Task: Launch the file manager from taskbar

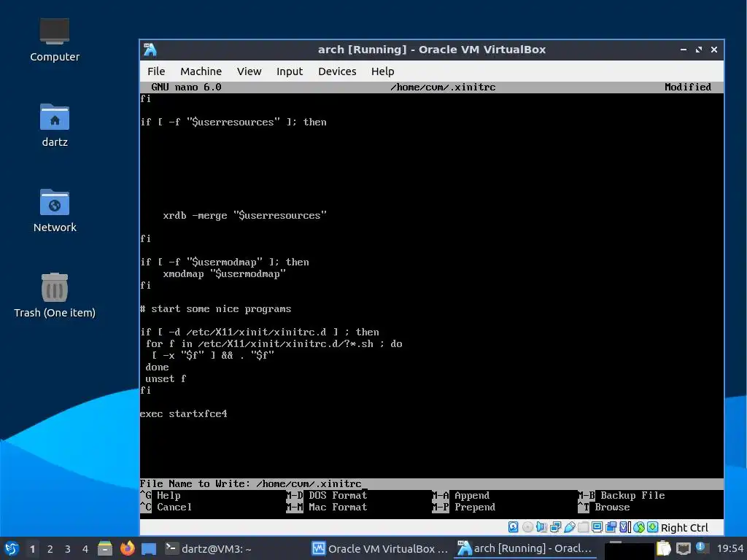Action: tap(105, 548)
